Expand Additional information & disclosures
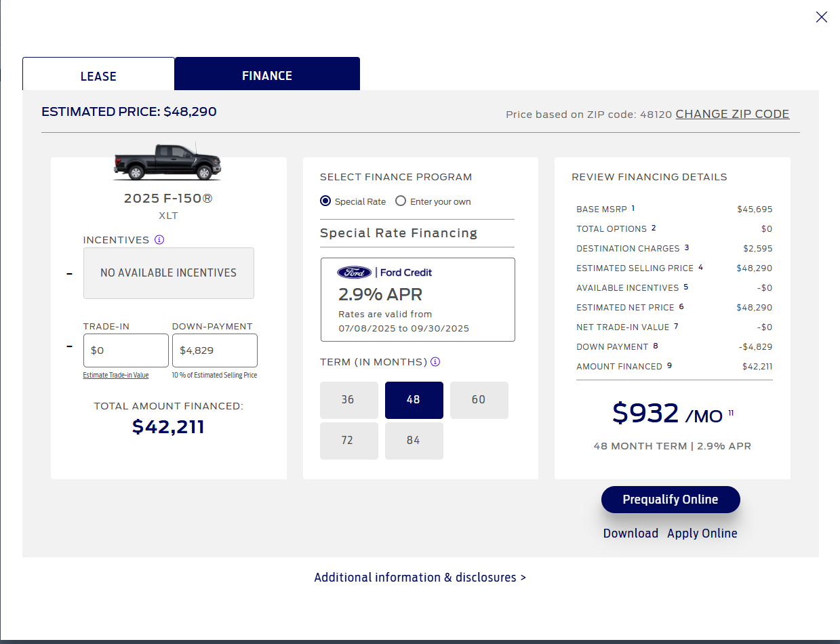 (x=420, y=578)
